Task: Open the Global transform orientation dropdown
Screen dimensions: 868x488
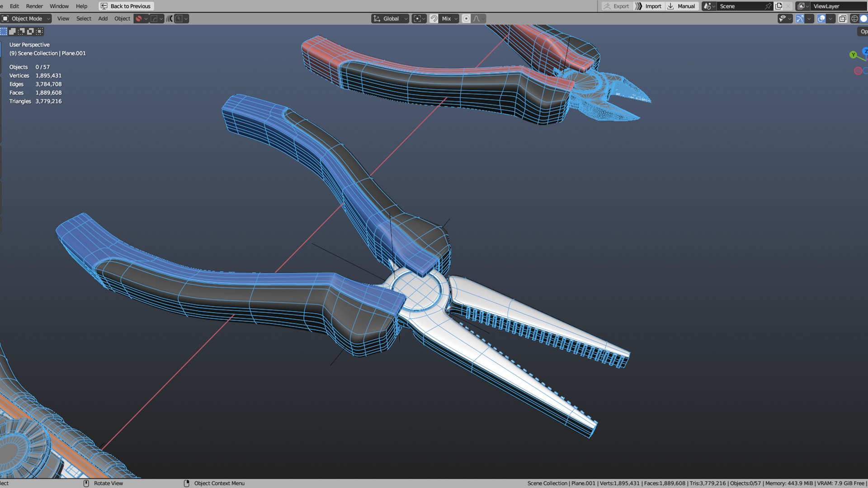Action: [x=390, y=19]
